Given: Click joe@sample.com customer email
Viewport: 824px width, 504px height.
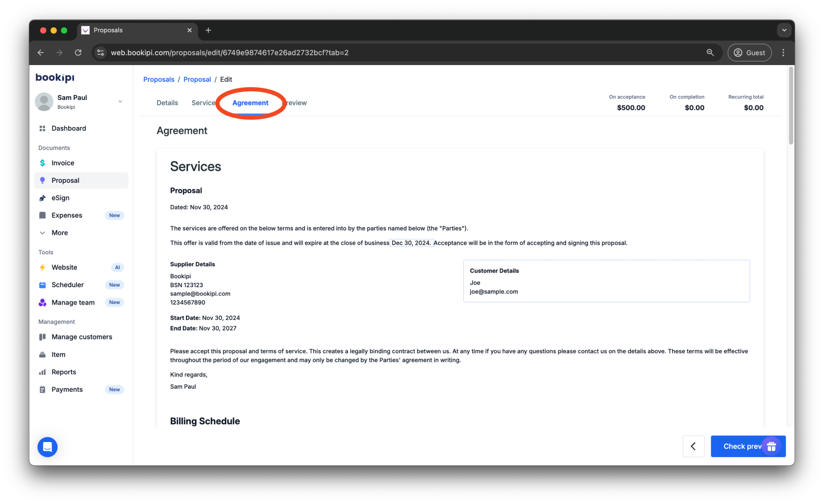Looking at the screenshot, I should coord(494,292).
